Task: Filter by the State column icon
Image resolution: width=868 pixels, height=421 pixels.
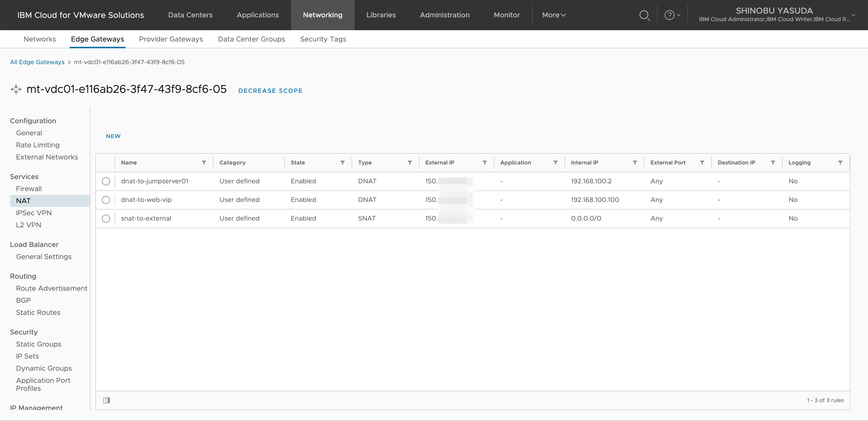Action: 342,163
